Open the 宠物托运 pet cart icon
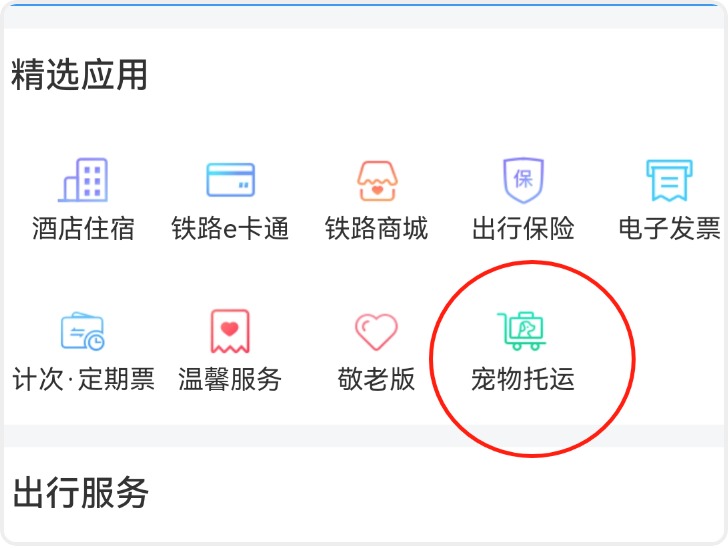 [x=522, y=331]
